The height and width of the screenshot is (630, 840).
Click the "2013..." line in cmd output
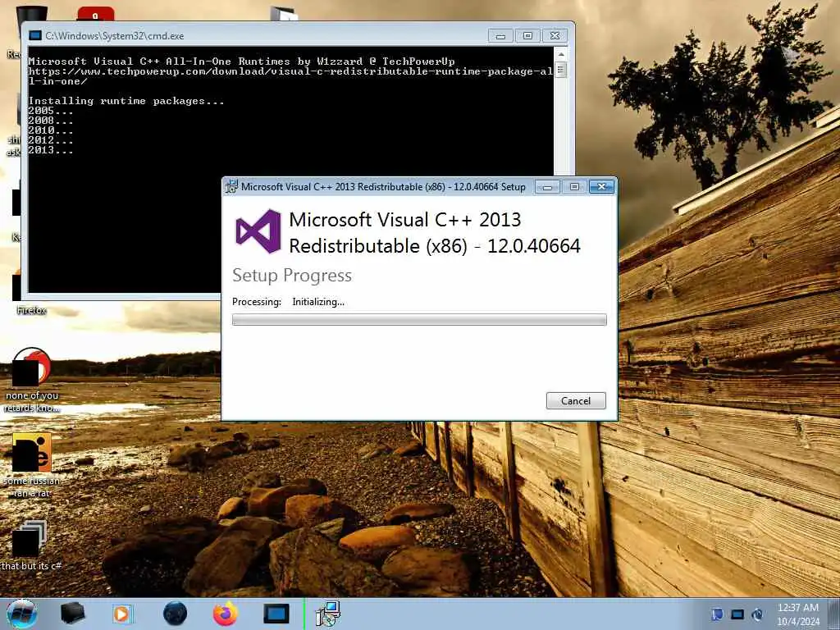click(51, 150)
